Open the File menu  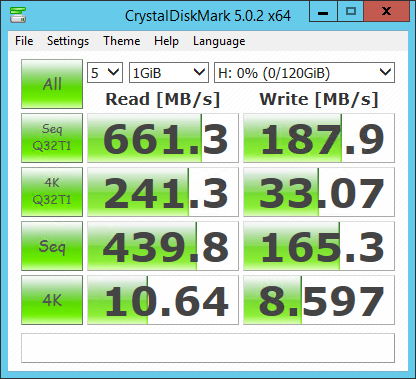point(24,41)
